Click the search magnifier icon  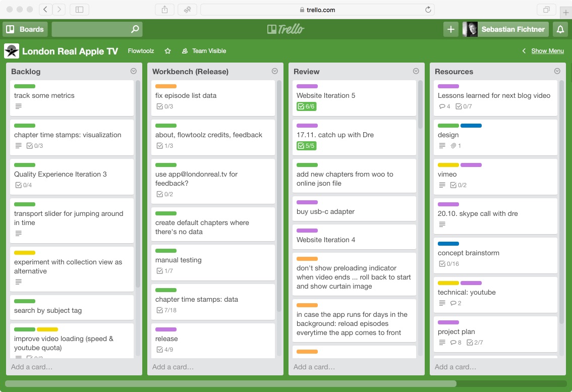135,29
